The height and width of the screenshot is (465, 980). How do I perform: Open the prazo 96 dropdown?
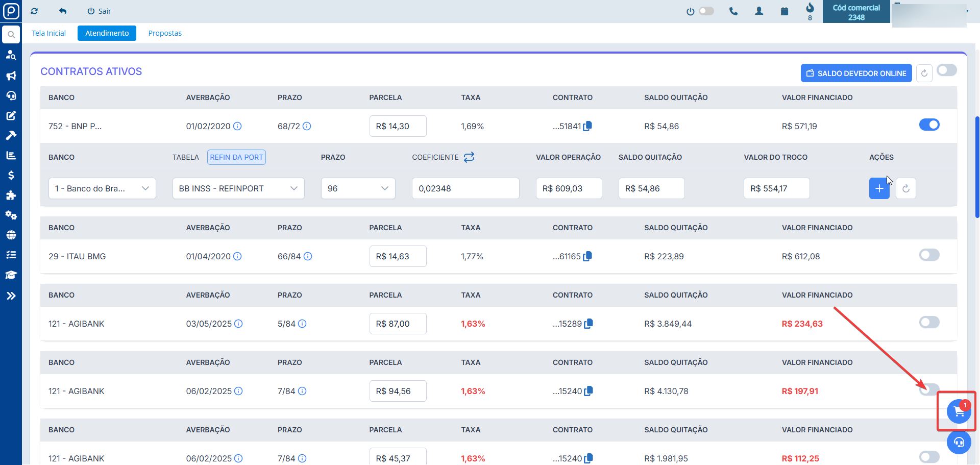click(x=358, y=188)
